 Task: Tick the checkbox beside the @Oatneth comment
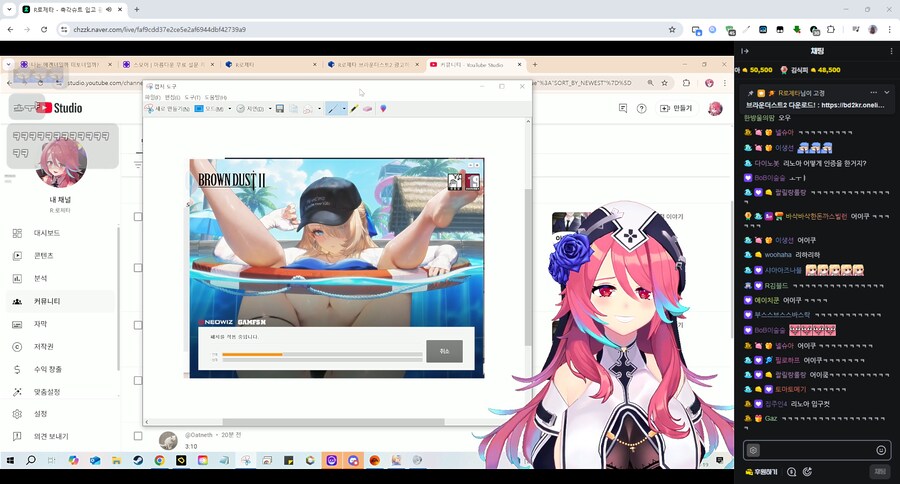[138, 436]
